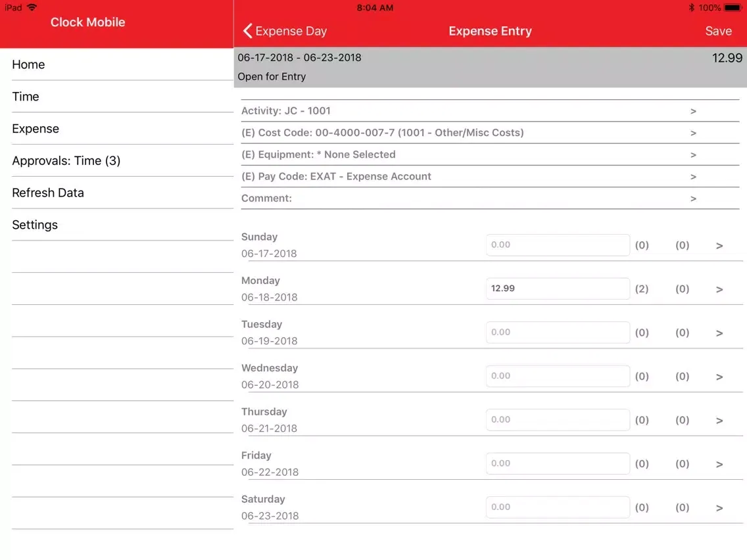The image size is (747, 560).
Task: Expand the Comment row chevron
Action: click(693, 198)
